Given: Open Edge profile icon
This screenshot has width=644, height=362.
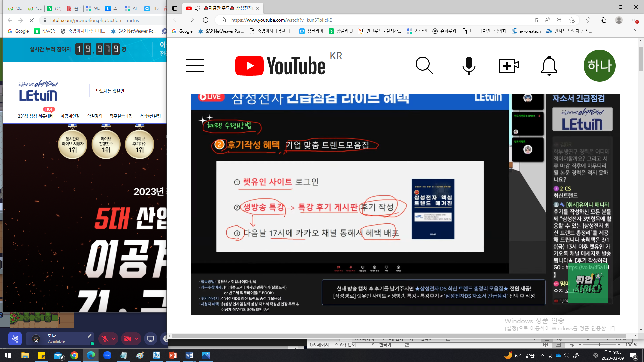Looking at the screenshot, I should (619, 20).
